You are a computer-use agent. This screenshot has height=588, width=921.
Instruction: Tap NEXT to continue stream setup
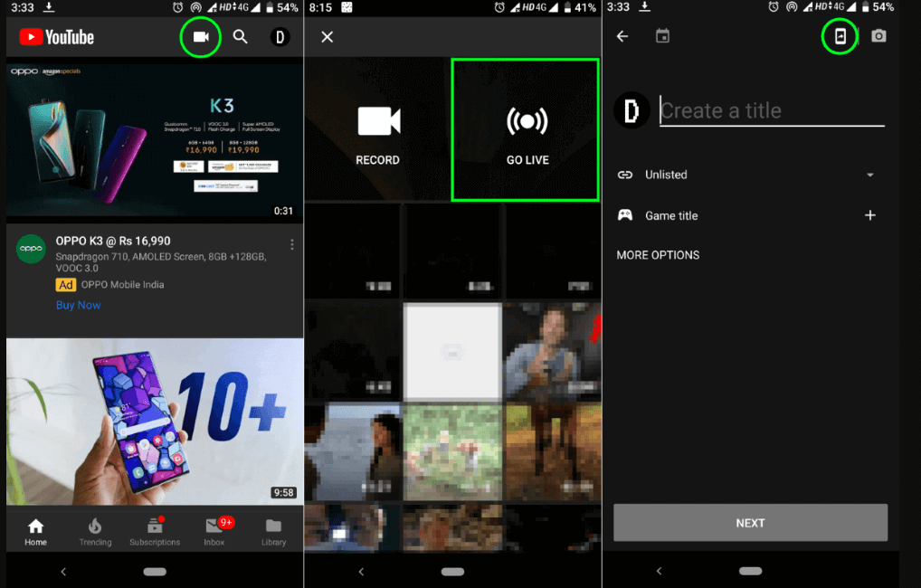(x=750, y=522)
